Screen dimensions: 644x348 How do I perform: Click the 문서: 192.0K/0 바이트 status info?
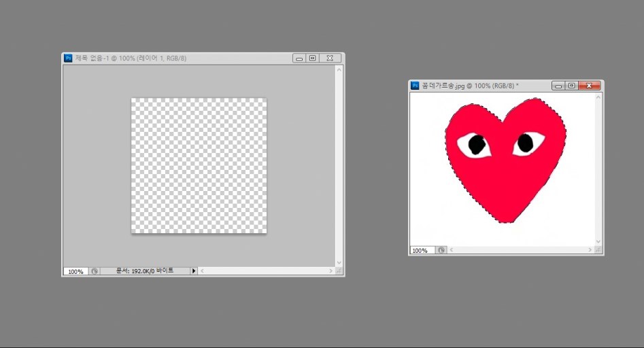point(144,271)
